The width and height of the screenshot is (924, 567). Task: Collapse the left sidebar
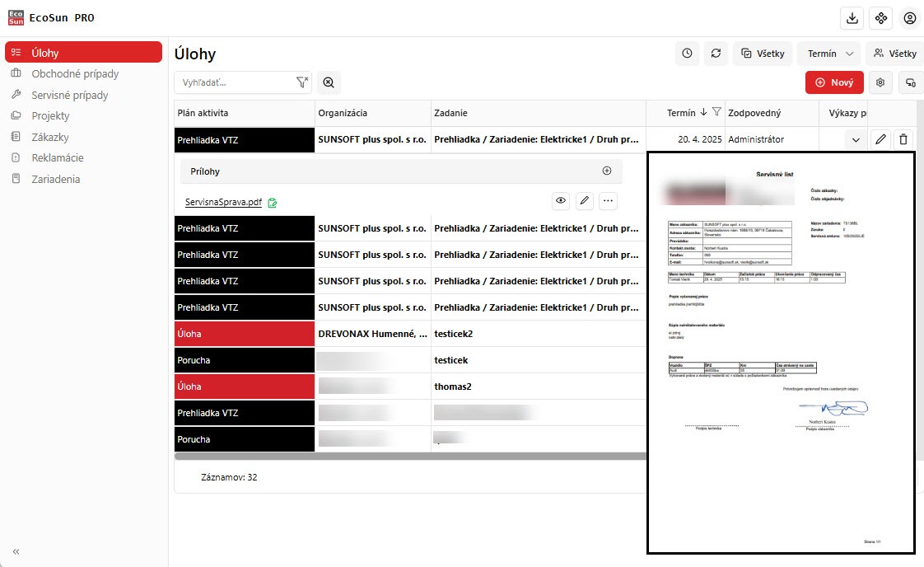[x=16, y=551]
